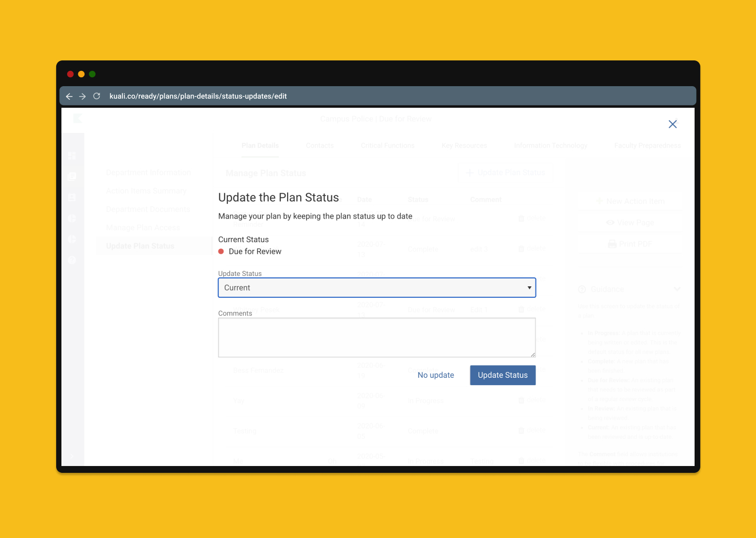Open the Update Status dropdown
Image resolution: width=756 pixels, height=538 pixels.
click(376, 288)
